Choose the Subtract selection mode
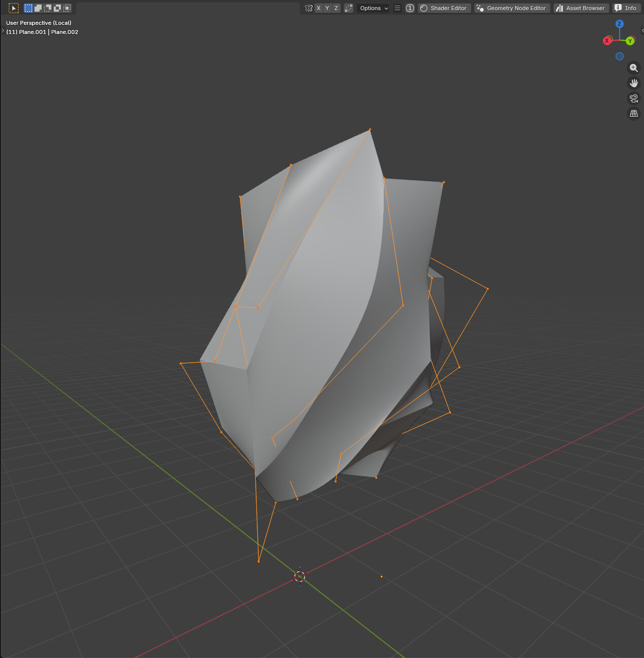The height and width of the screenshot is (658, 644). [48, 8]
